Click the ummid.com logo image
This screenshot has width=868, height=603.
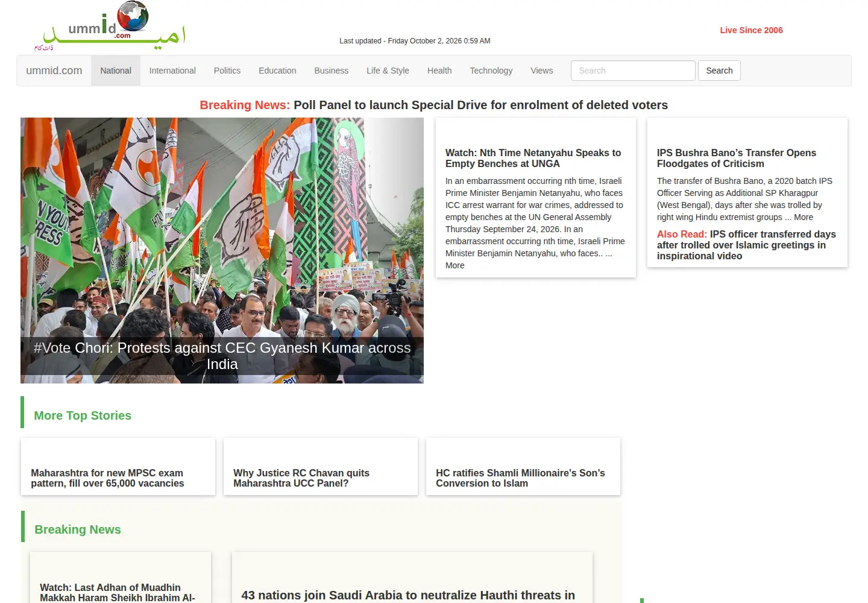click(x=110, y=26)
